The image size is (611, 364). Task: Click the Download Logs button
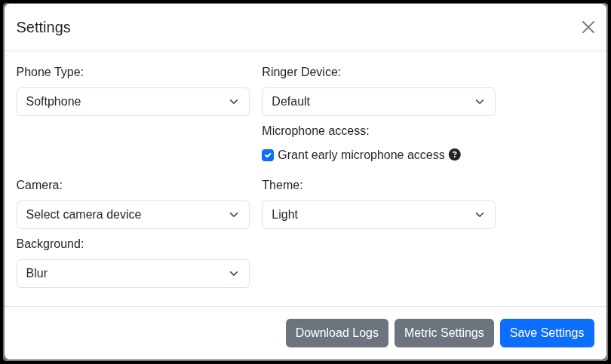click(x=337, y=333)
